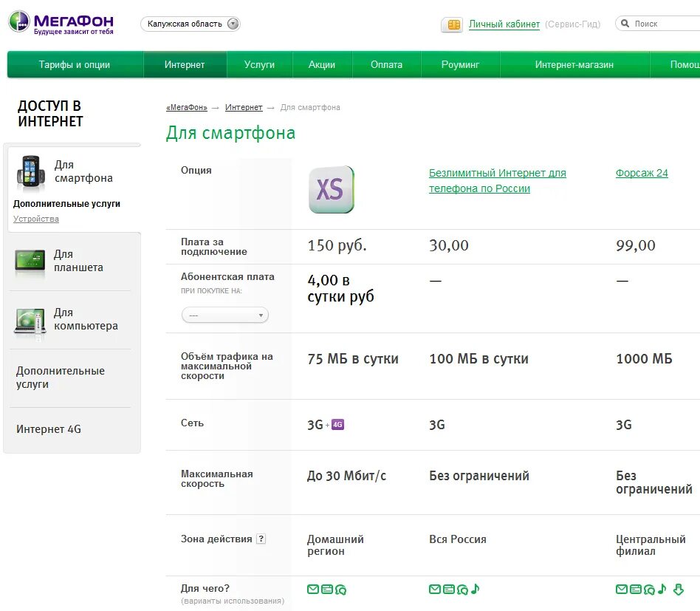This screenshot has width=700, height=611.
Task: Follow the Интернет breadcrumb link
Action: point(244,107)
